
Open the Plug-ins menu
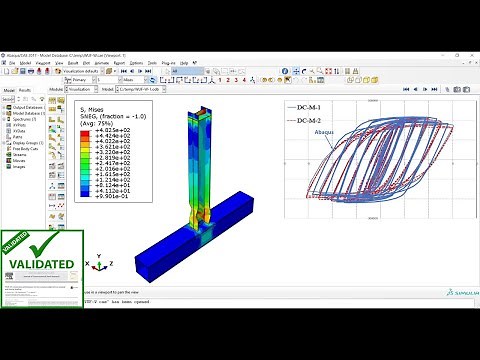tap(168, 63)
